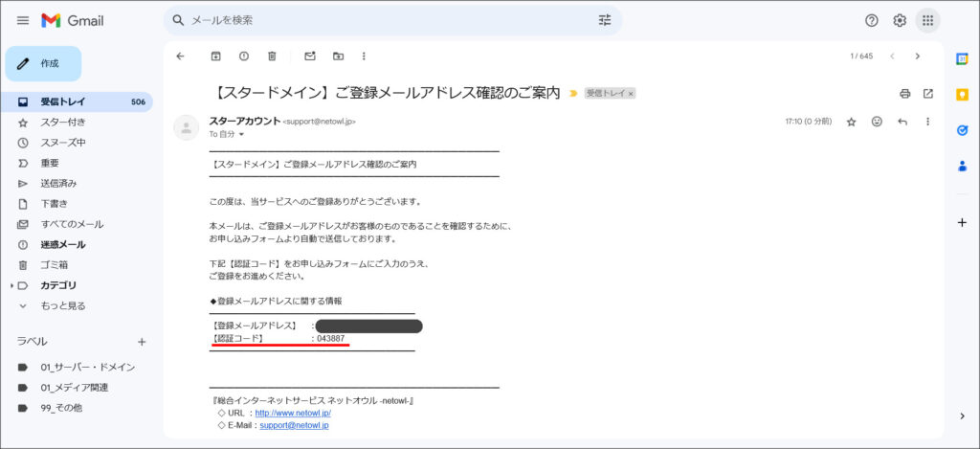Click the Gmail logo
This screenshot has width=980, height=449.
(x=73, y=21)
